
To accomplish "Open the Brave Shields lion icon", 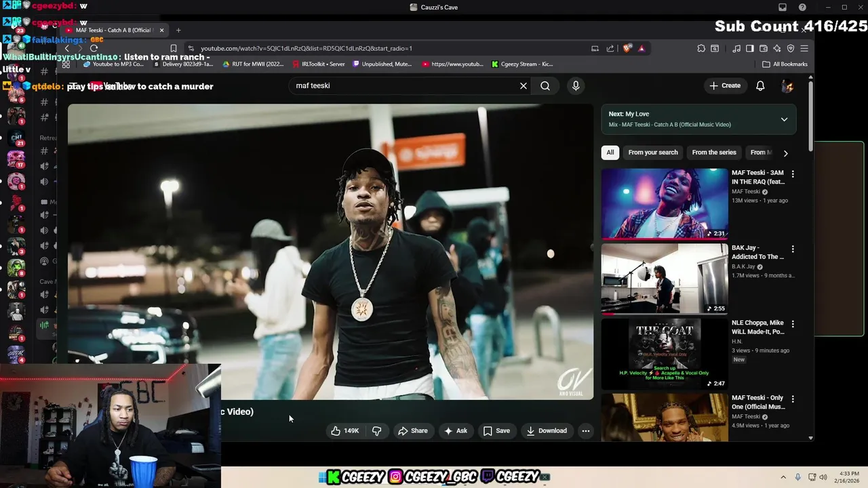I will 627,48.
